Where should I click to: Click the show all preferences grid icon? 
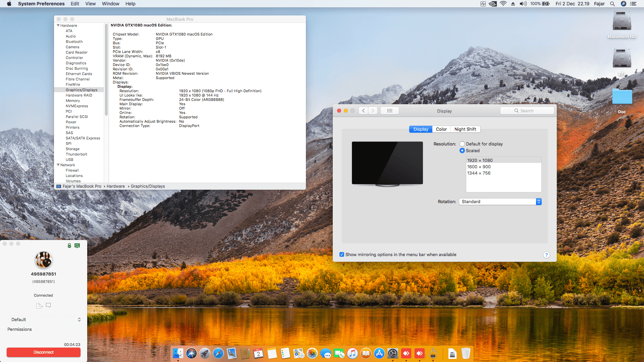[389, 111]
